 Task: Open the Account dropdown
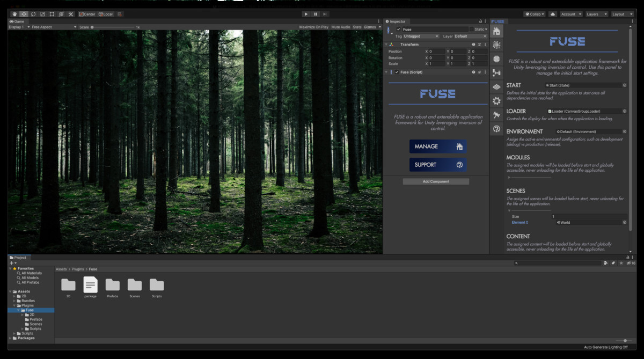[570, 14]
